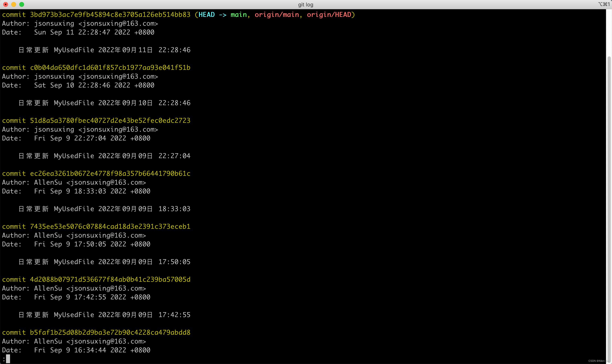
Task: Click commit hash 3bd973b3ac7e9fb45894c8e3705a126eb514bb83
Action: 110,15
